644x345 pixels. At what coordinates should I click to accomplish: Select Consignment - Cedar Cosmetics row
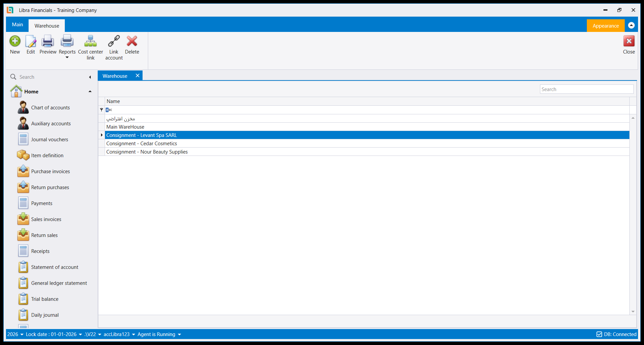pos(367,144)
